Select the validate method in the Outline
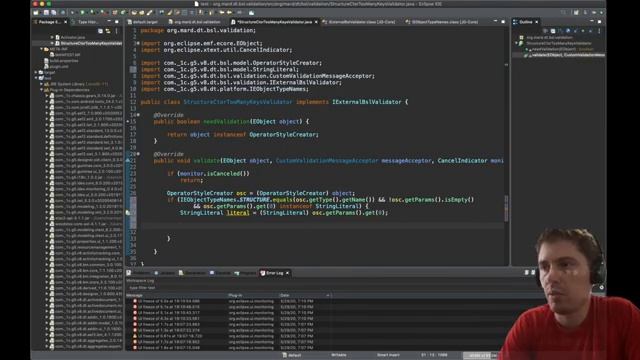 pos(567,55)
